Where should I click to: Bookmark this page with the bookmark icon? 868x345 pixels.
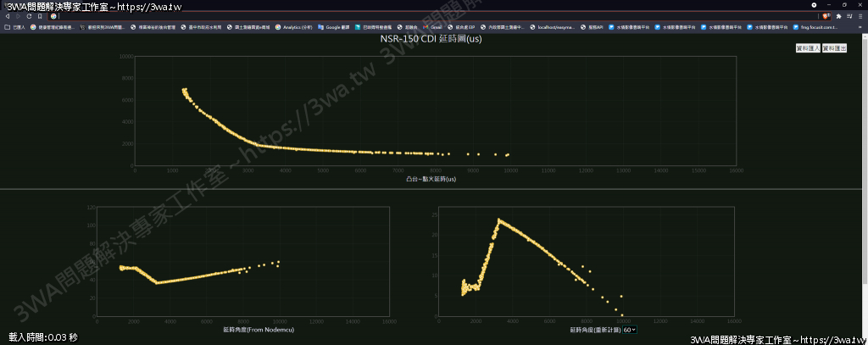click(41, 16)
